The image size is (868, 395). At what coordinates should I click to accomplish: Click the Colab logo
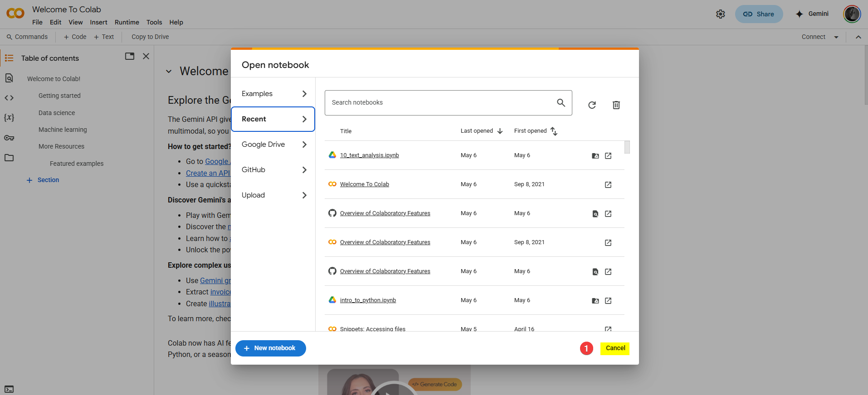click(x=15, y=14)
